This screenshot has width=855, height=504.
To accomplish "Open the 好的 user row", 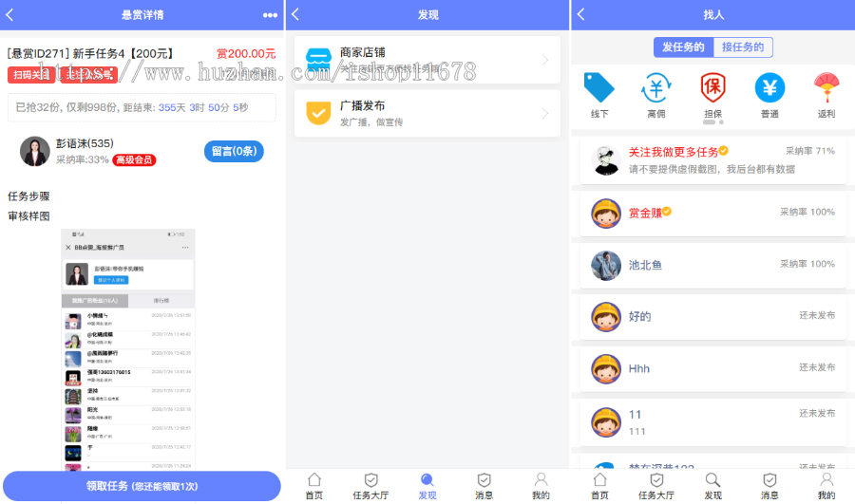I will click(x=713, y=317).
